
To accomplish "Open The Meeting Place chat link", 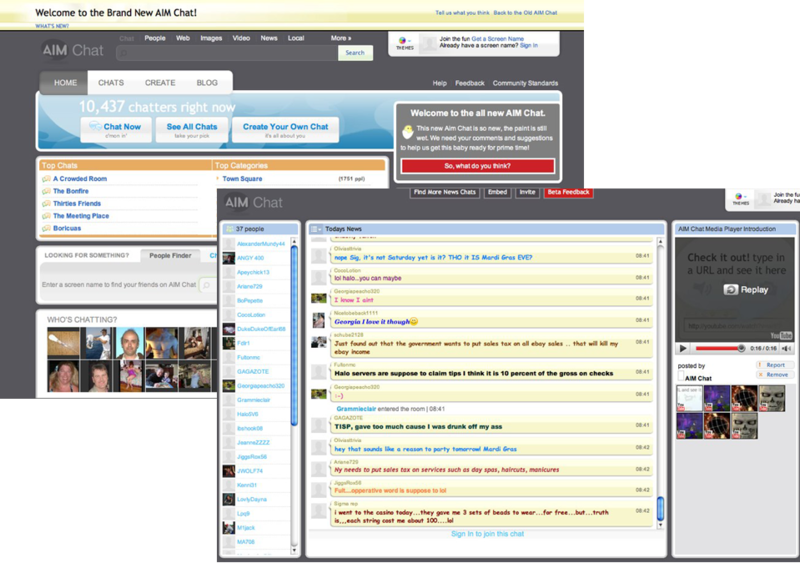I will 81,216.
